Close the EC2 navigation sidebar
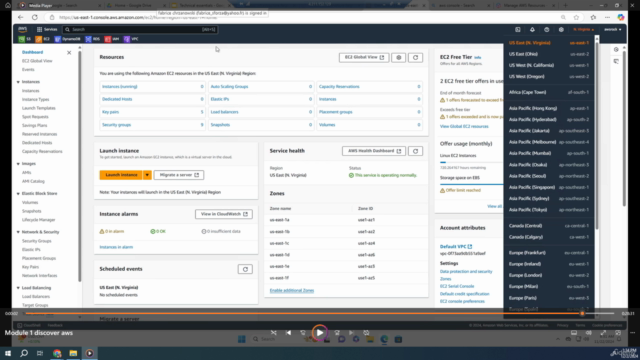 coord(69,52)
